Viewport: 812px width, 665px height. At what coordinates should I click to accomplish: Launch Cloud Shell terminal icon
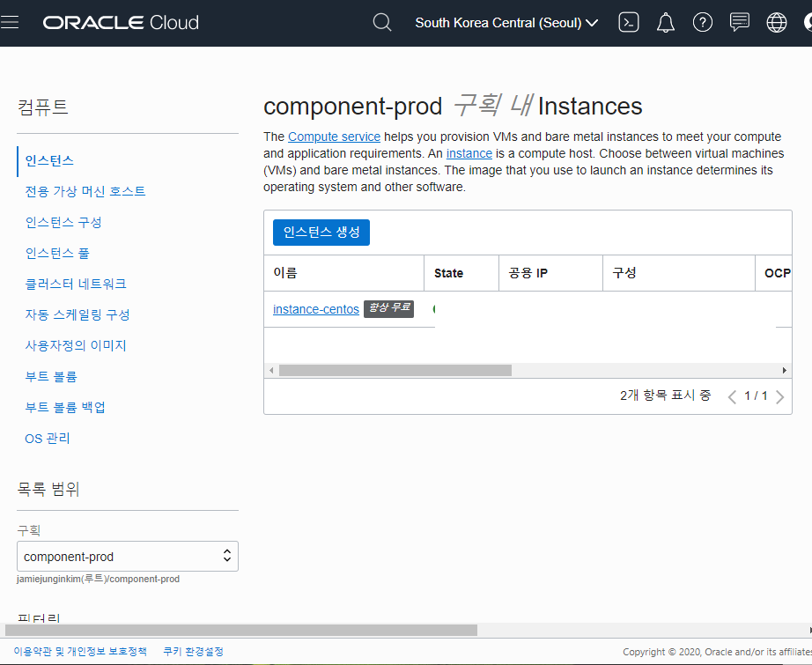[x=629, y=22]
